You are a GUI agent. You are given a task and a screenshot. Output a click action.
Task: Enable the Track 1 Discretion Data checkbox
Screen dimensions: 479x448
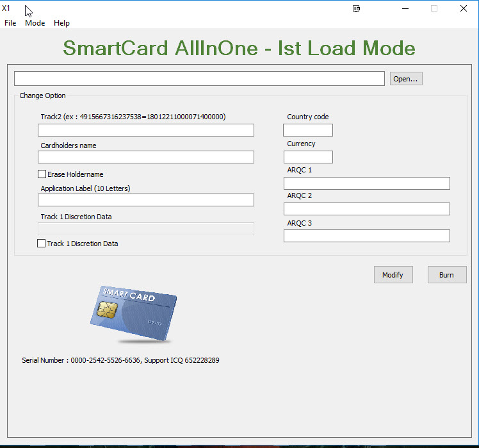pyautogui.click(x=41, y=244)
